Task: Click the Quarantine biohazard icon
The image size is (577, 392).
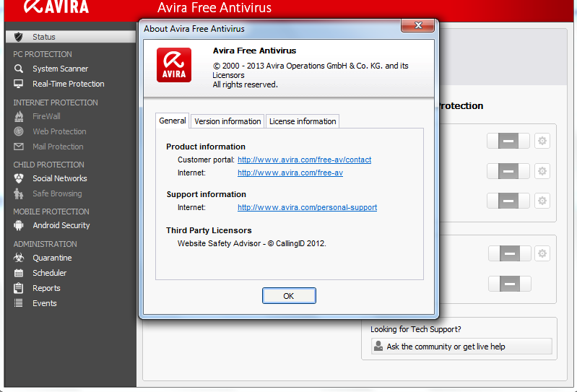Action: (x=18, y=258)
